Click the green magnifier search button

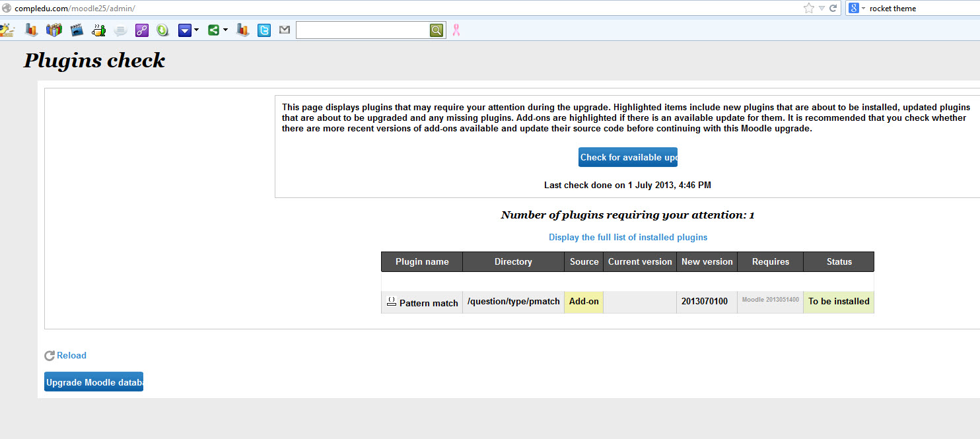click(437, 30)
